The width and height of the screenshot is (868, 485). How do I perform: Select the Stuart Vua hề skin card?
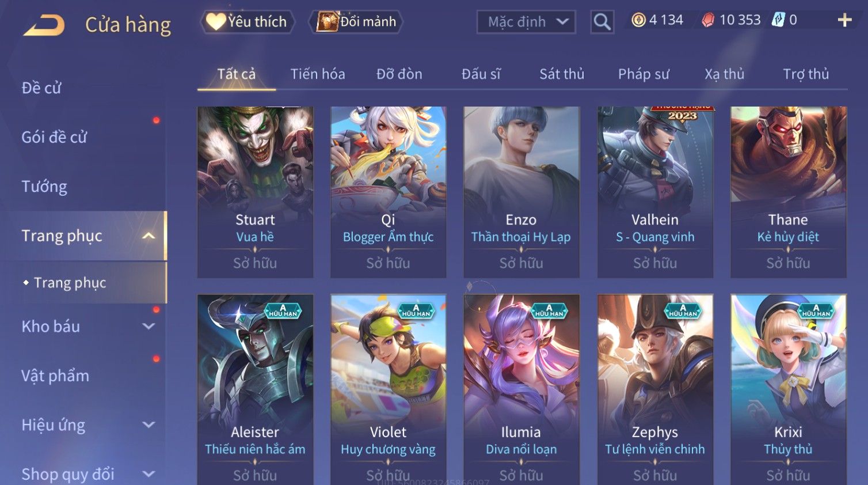click(x=255, y=192)
